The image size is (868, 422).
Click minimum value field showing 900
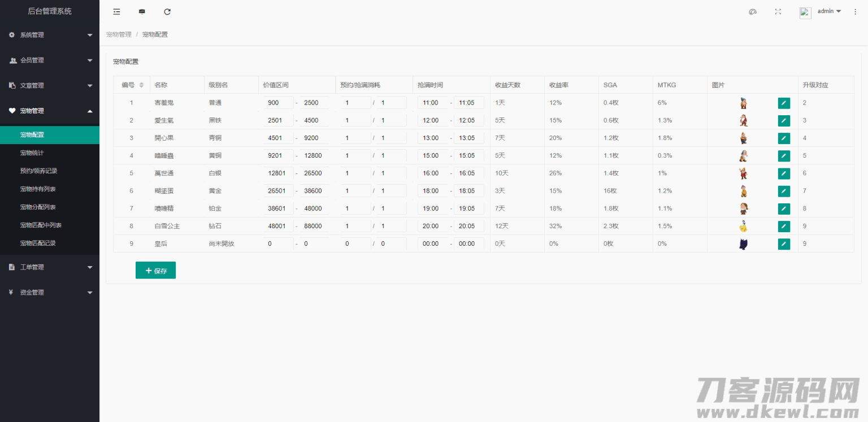(x=279, y=103)
